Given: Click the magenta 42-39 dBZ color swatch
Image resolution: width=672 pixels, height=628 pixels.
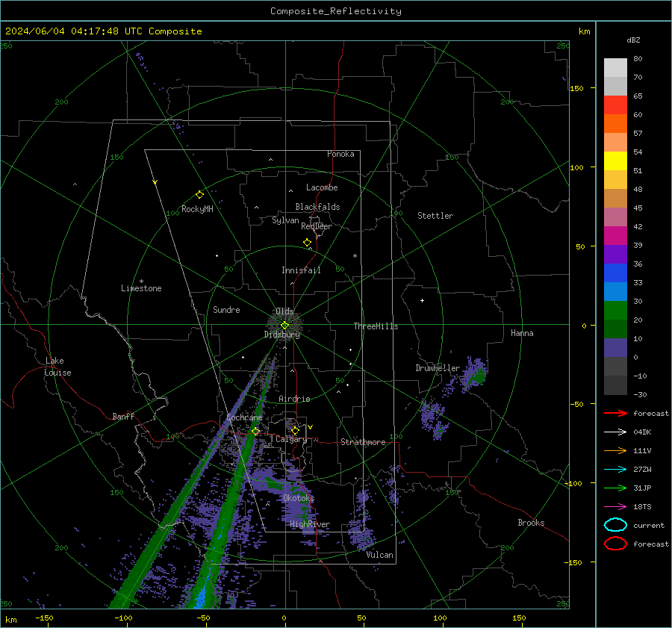Looking at the screenshot, I should 615,236.
